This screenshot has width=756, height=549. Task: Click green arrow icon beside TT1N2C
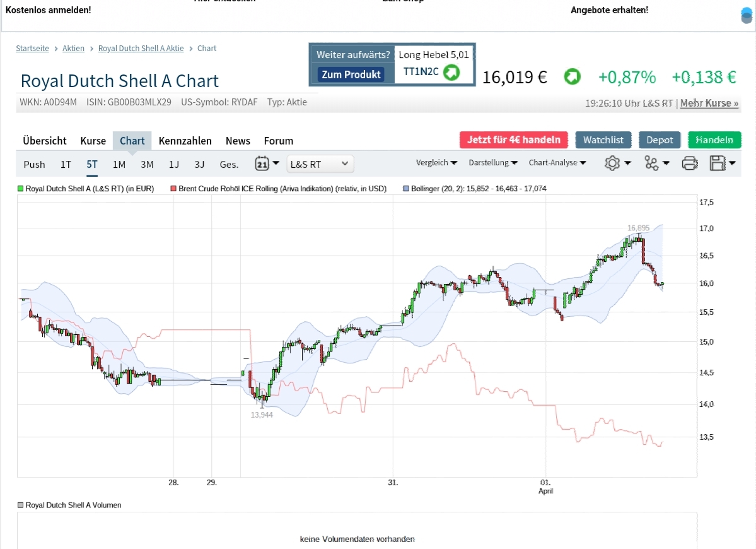click(451, 73)
